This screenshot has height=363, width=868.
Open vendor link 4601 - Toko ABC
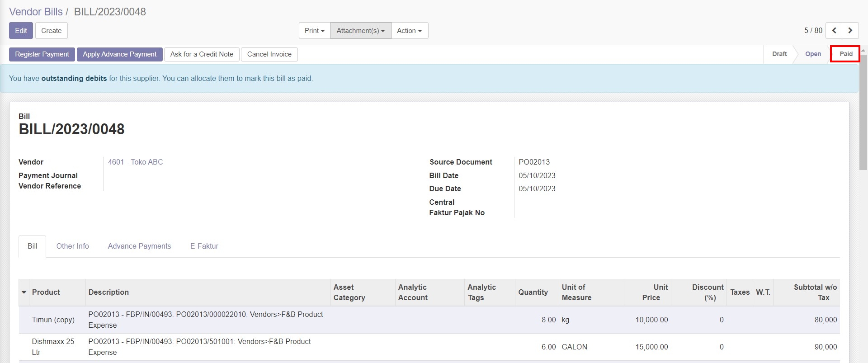coord(136,162)
